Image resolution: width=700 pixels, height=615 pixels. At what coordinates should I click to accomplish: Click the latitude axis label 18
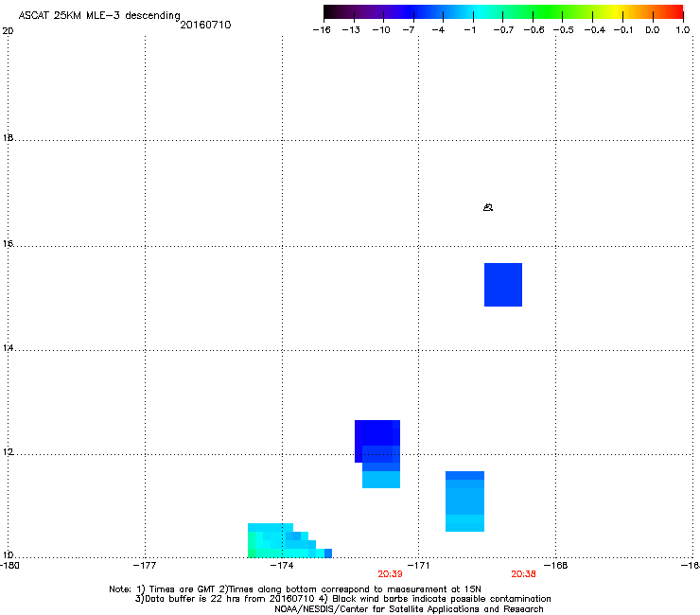click(8, 137)
